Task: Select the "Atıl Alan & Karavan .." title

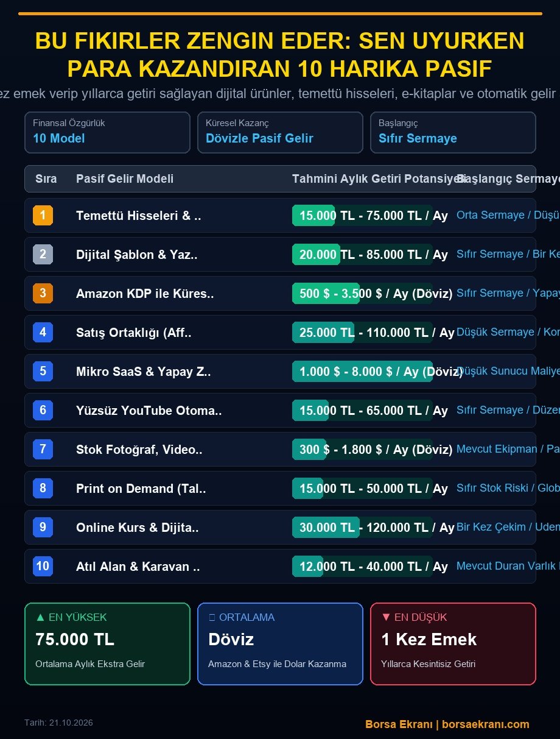Action: 138,567
